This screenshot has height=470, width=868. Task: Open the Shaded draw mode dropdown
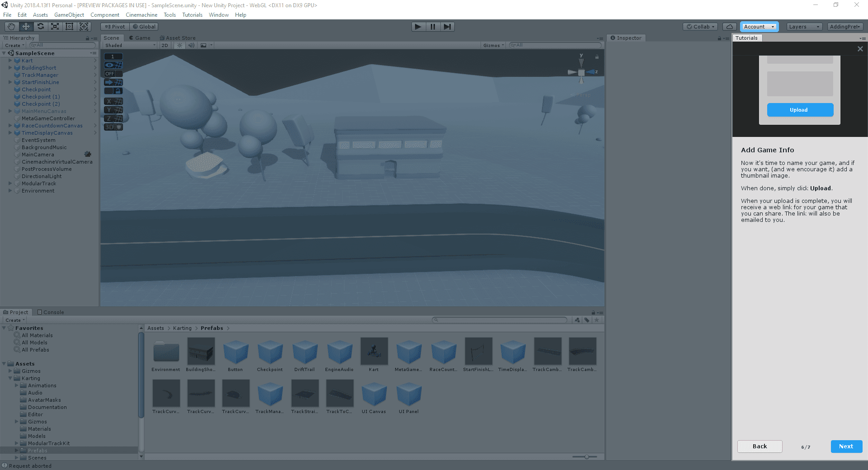(x=130, y=45)
